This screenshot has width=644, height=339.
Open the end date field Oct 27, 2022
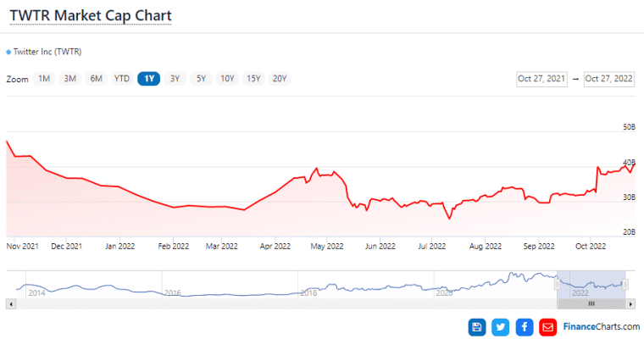[x=608, y=79]
